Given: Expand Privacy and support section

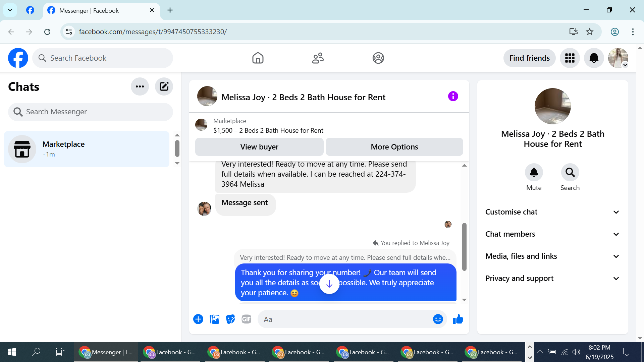Looking at the screenshot, I should tap(553, 278).
